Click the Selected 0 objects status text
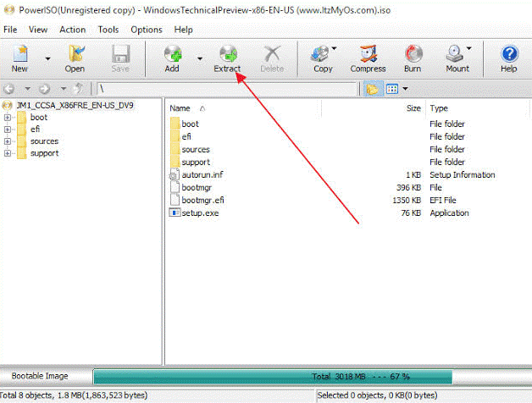Viewport: 532px width, 403px height. coord(377,395)
